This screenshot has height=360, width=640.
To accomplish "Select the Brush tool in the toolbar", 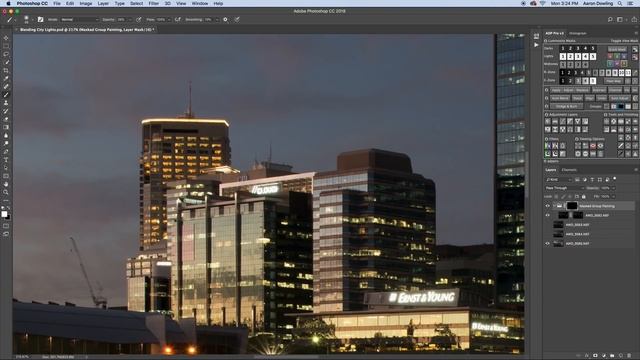I will 6,95.
